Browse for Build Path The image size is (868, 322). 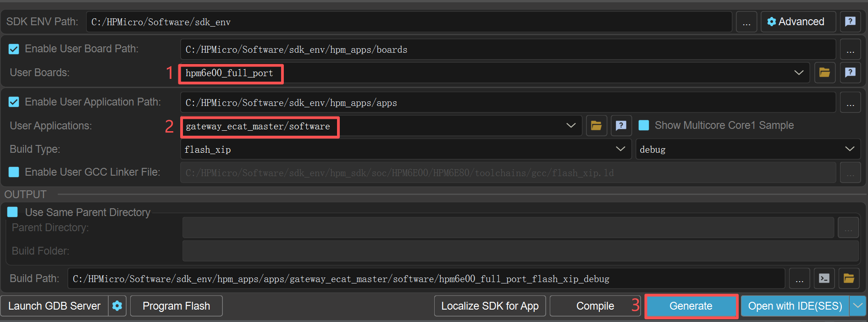[799, 278]
